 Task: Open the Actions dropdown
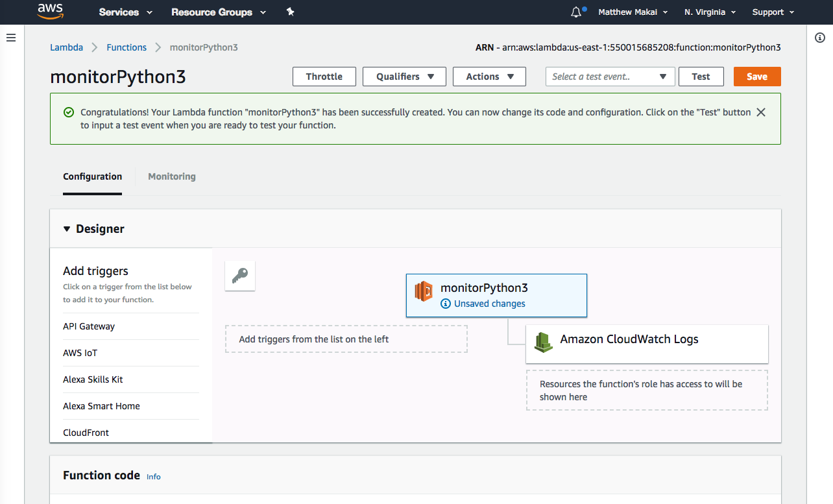(489, 76)
